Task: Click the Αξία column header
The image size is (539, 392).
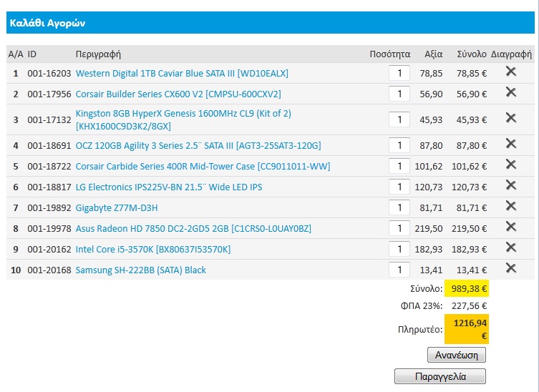Action: 433,54
